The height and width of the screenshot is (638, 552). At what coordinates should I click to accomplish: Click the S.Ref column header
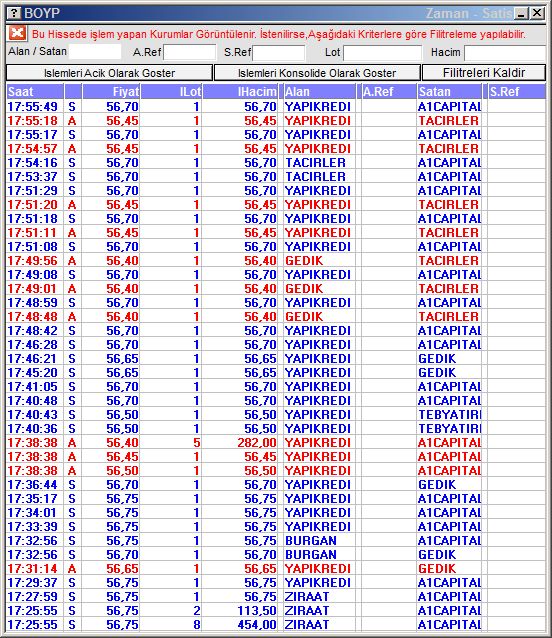[517, 92]
